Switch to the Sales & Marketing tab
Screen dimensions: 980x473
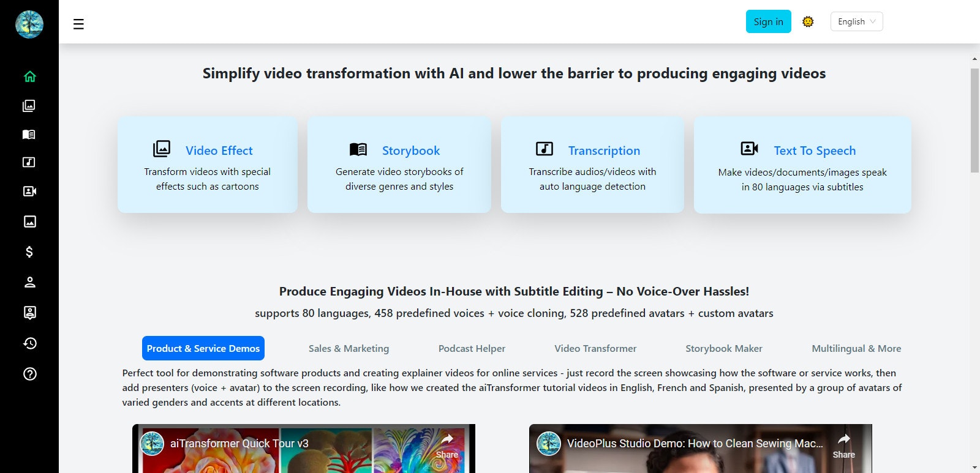(x=349, y=348)
